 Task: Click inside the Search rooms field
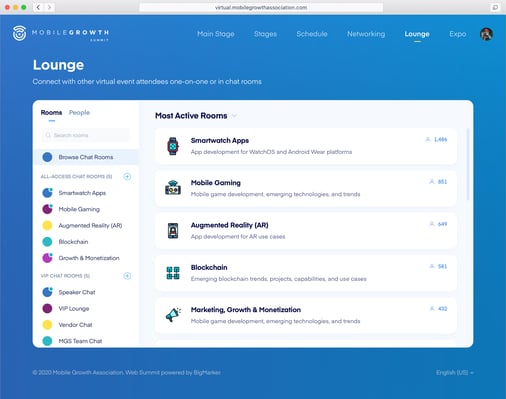[x=86, y=135]
